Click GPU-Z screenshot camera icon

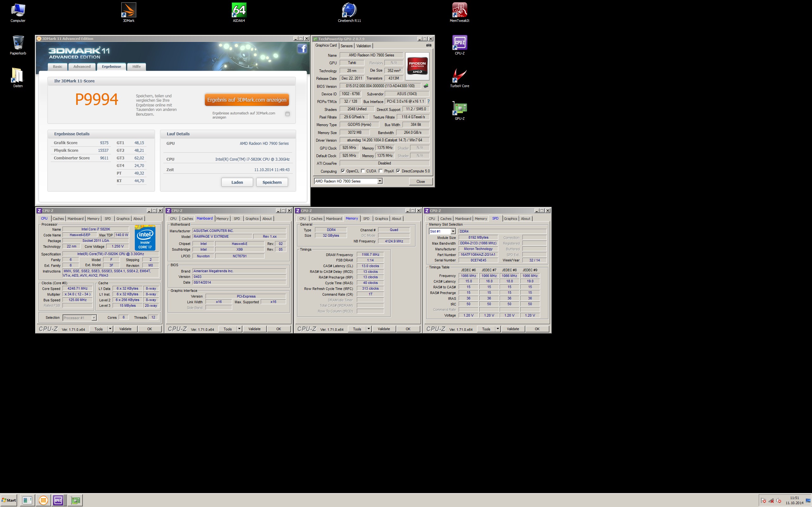[429, 45]
